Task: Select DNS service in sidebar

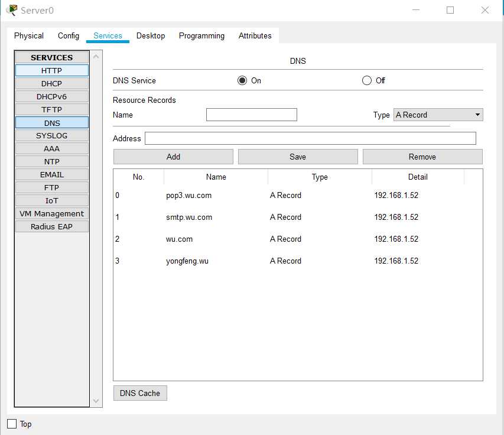Action: 52,123
